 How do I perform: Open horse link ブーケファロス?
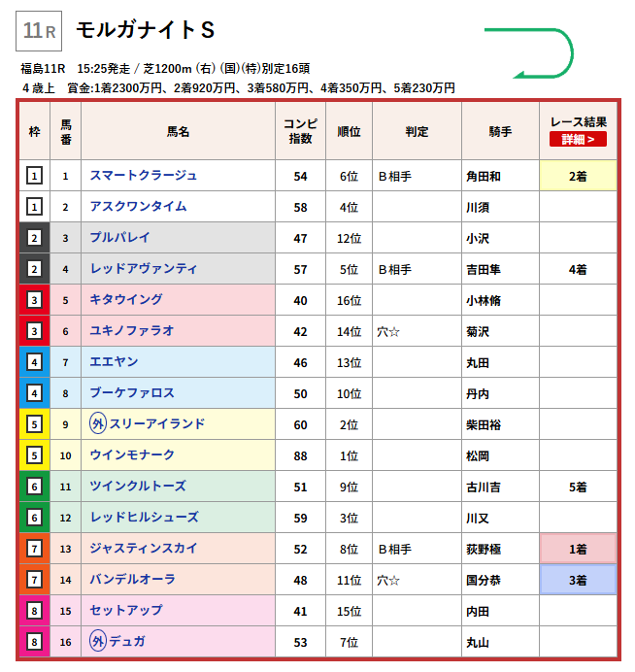tap(132, 393)
